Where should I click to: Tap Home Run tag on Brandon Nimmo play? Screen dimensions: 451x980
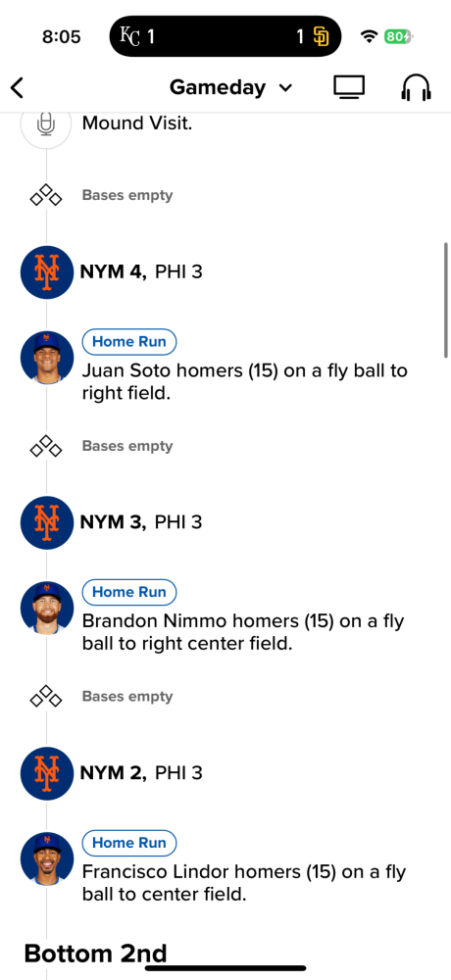point(129,593)
